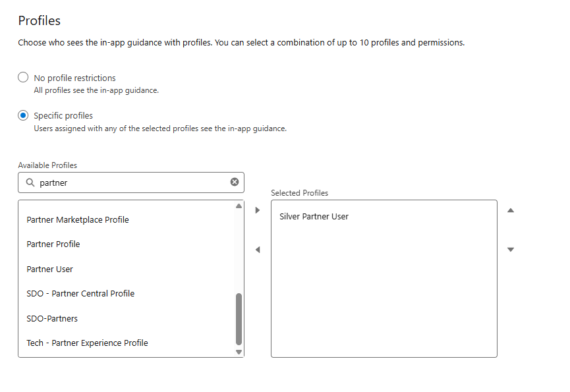
Task: Select Partner Marketplace Profile in the list
Action: tap(78, 219)
